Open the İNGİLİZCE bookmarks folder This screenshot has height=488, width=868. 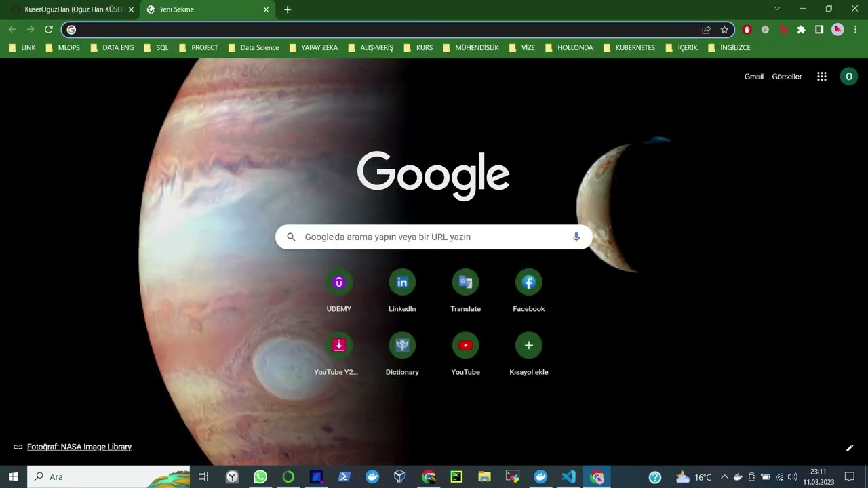click(x=730, y=48)
